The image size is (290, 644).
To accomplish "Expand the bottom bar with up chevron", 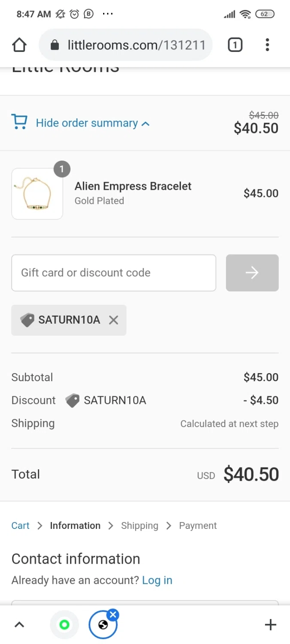I will coord(19,625).
